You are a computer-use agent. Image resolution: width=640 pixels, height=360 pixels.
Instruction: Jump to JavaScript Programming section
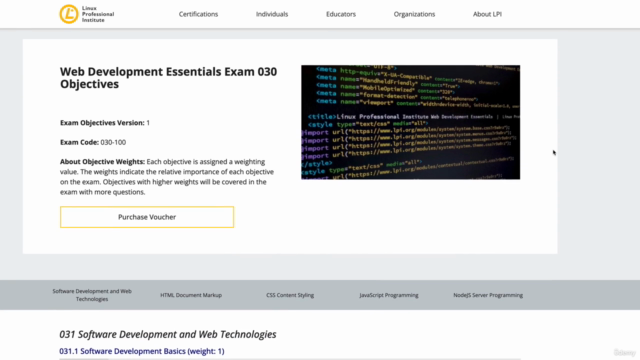click(x=389, y=295)
